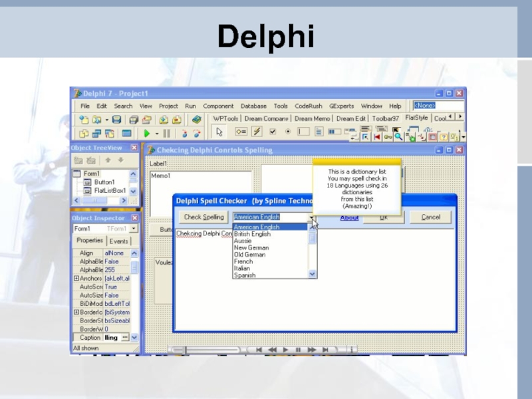532x399 pixels.
Task: Click the Open Project toolbar icon
Action: pyautogui.click(x=146, y=120)
